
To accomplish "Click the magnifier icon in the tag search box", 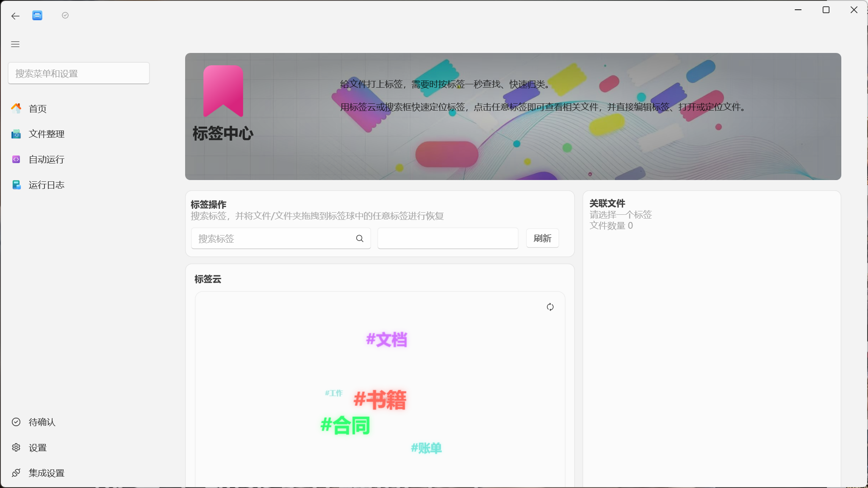I will point(360,238).
